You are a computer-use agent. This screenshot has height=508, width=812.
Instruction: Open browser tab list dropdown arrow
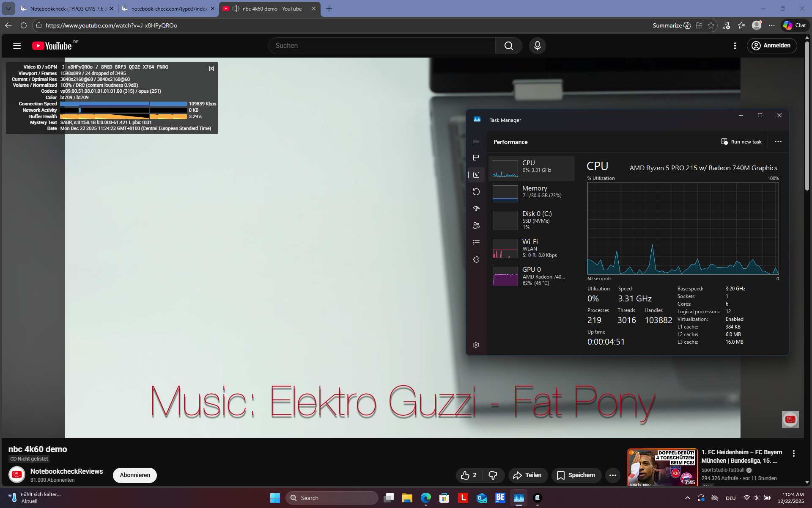coord(8,8)
